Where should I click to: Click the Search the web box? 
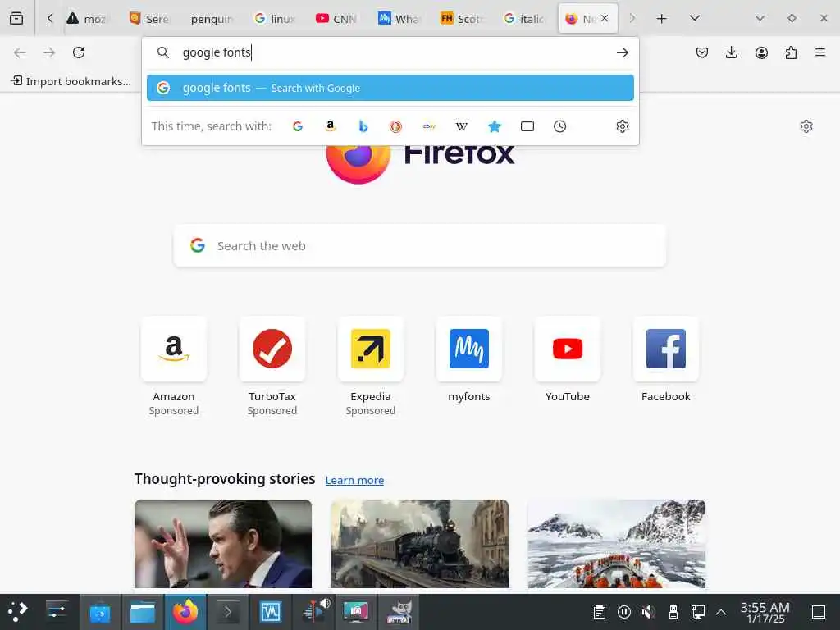coord(419,246)
